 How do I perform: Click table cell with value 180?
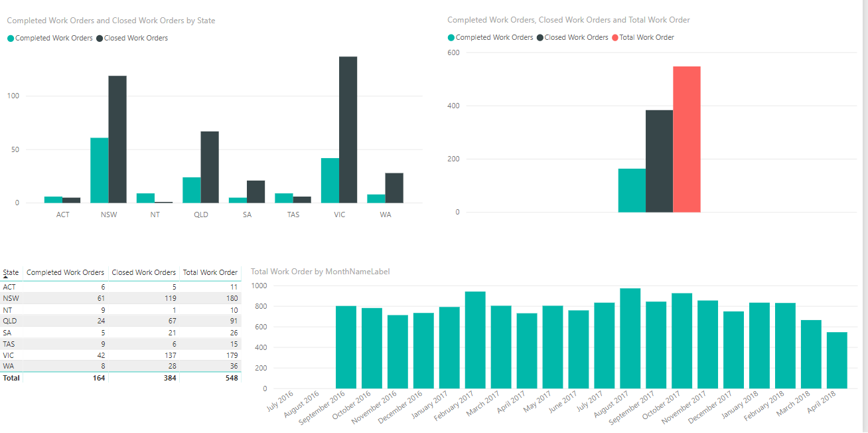pyautogui.click(x=231, y=298)
